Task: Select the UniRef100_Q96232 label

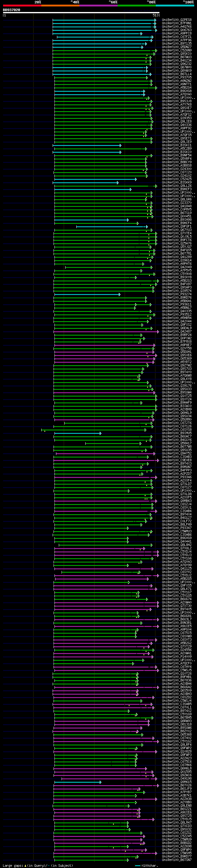Action: tap(177, 64)
